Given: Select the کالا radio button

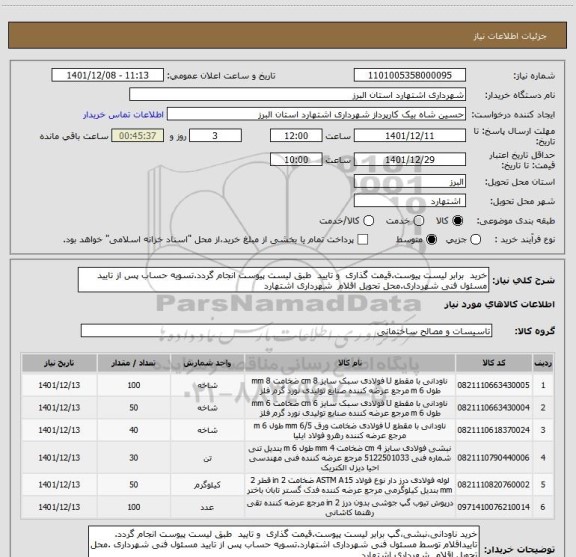Looking at the screenshot, I should [458, 220].
